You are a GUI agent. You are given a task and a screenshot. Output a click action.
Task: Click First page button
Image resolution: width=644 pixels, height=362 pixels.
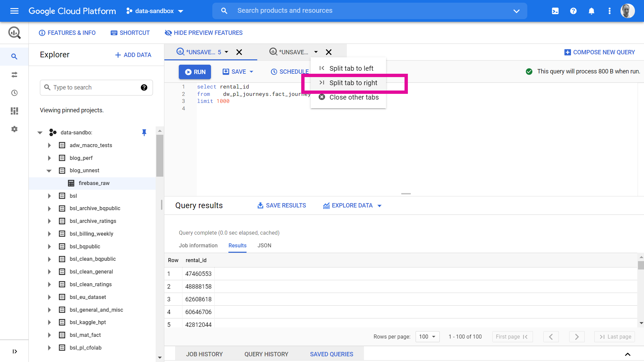[513, 337]
